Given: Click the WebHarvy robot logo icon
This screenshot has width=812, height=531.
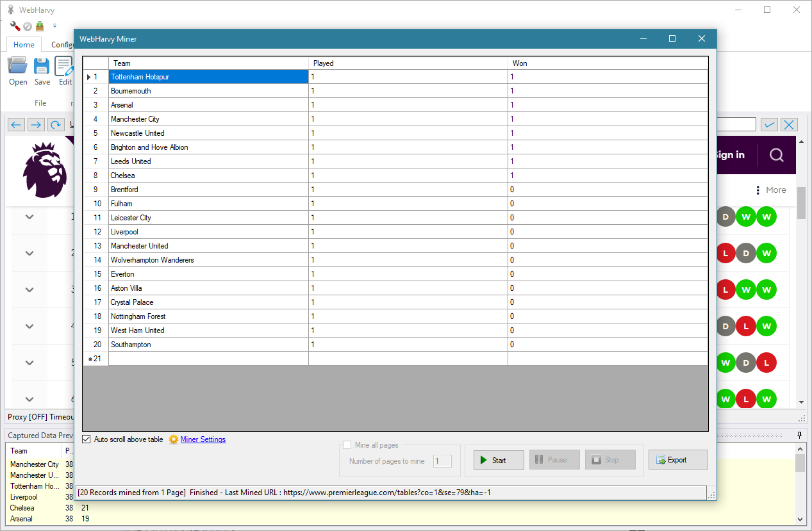Looking at the screenshot, I should click(x=10, y=10).
